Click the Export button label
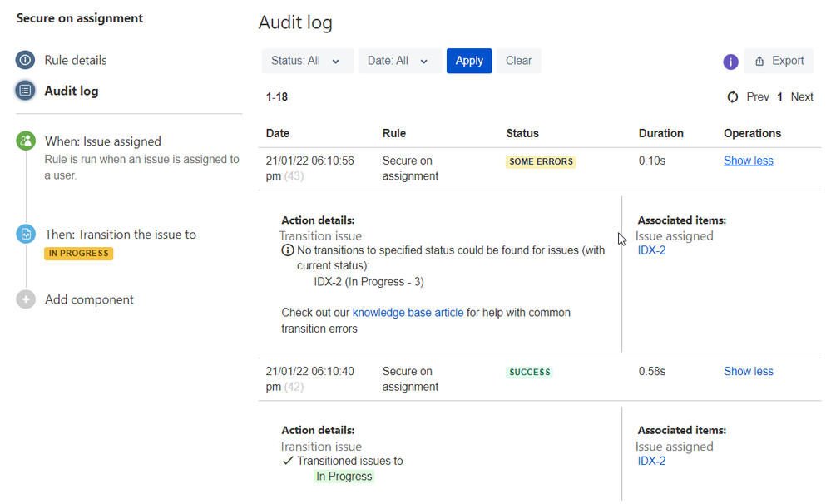Screen dimensions: 831x504 [x=788, y=61]
